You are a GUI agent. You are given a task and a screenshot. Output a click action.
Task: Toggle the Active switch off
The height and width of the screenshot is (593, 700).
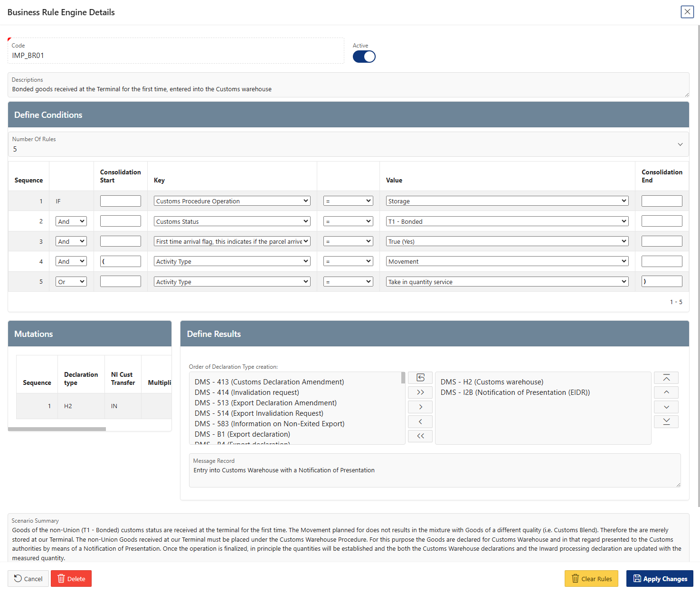pyautogui.click(x=364, y=57)
